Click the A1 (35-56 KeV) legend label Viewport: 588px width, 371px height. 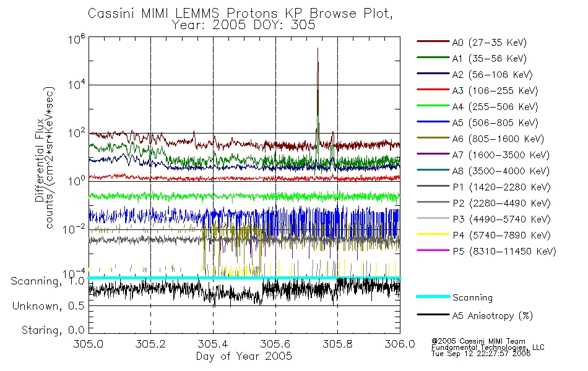(489, 59)
